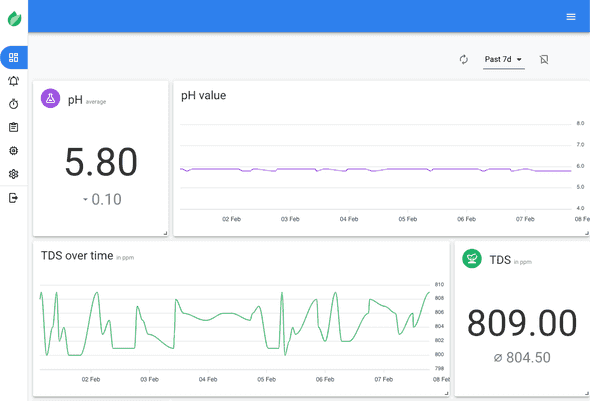Click resize handle of TDS over time chart
Screen dimensions: 590x401
click(x=447, y=393)
